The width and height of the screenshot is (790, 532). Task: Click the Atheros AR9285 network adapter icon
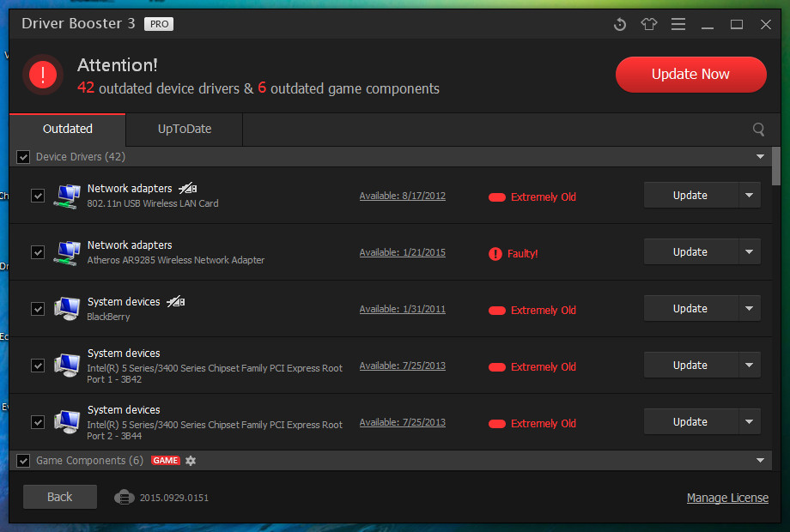[67, 252]
